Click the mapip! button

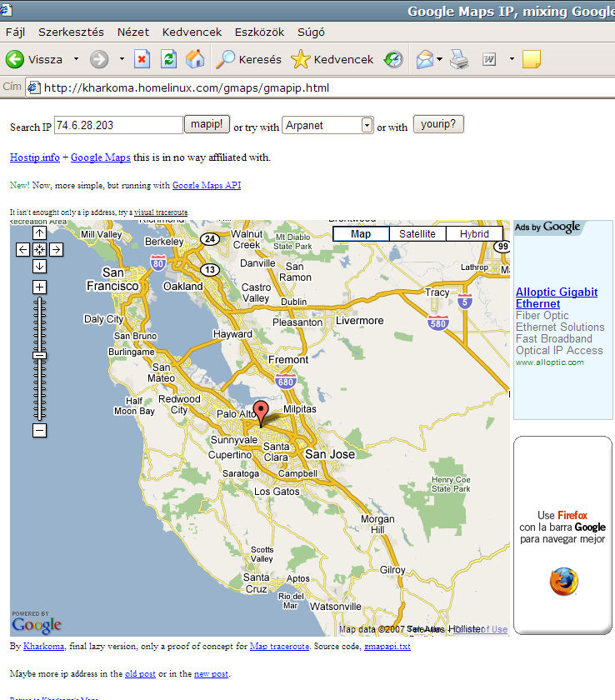pos(207,124)
